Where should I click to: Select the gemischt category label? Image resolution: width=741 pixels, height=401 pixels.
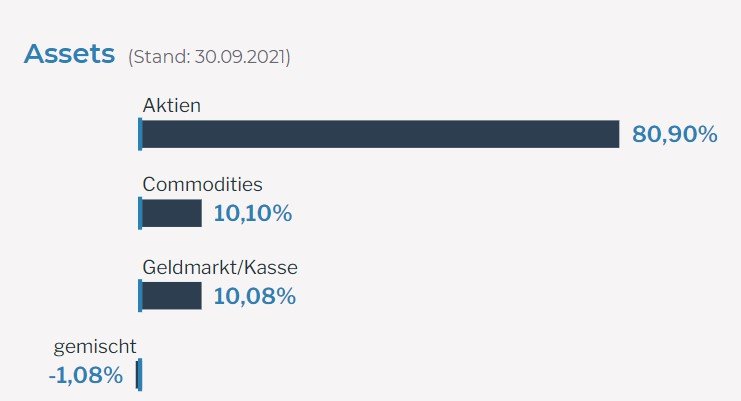(94, 347)
